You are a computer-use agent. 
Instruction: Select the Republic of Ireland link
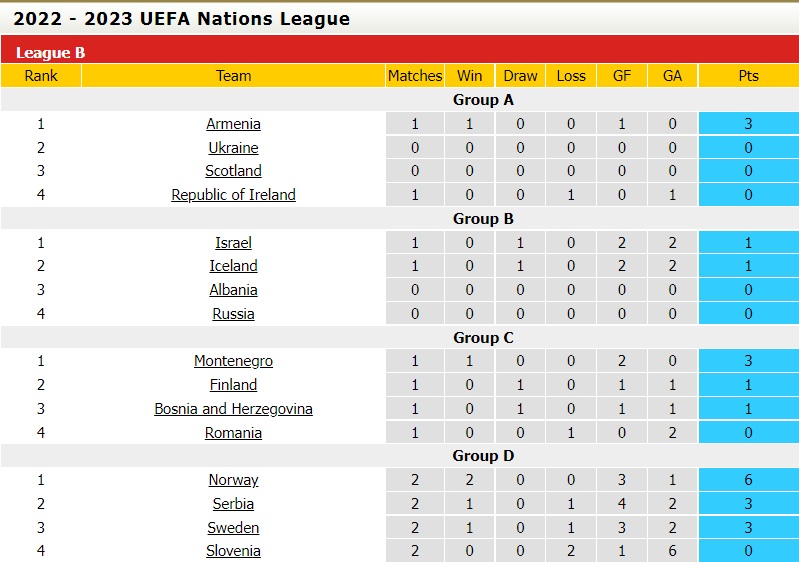(x=233, y=195)
